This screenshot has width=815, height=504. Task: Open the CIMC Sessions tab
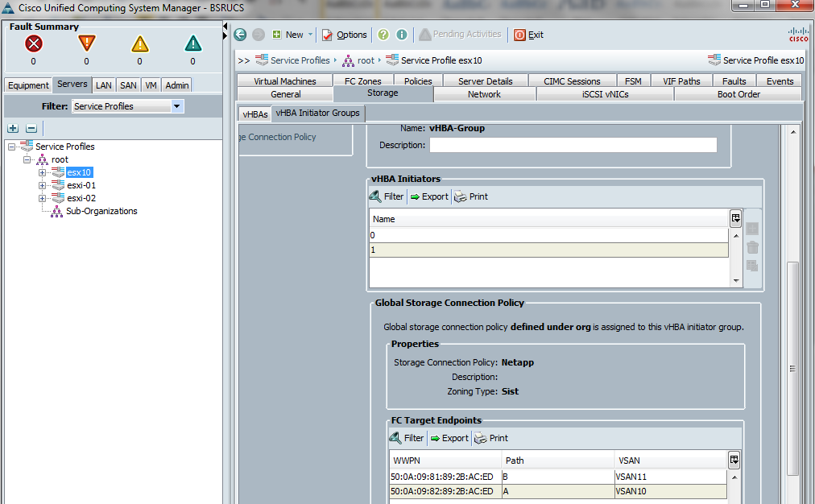coord(572,81)
